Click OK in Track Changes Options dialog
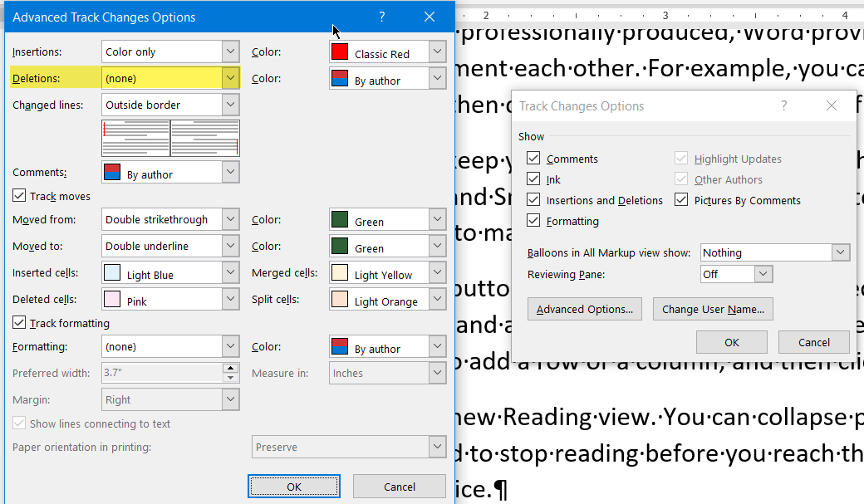 (x=732, y=342)
